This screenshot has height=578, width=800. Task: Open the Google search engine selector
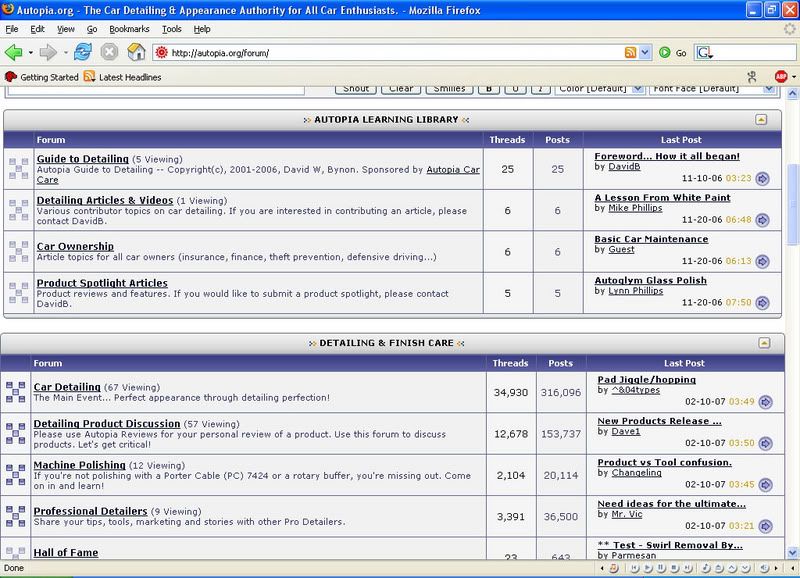(x=705, y=53)
